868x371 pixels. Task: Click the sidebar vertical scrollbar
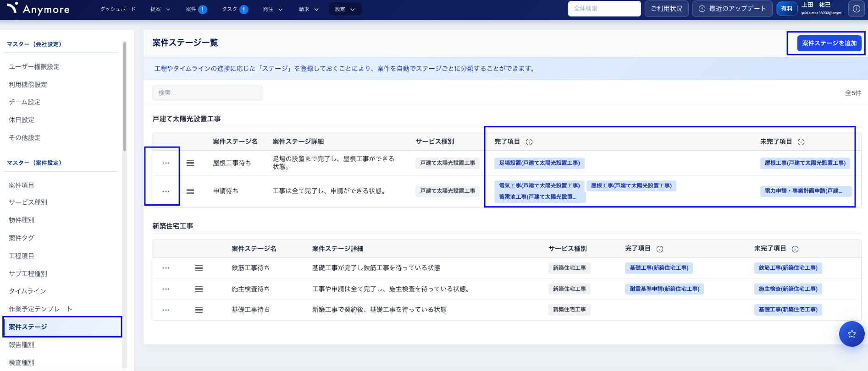tap(124, 96)
